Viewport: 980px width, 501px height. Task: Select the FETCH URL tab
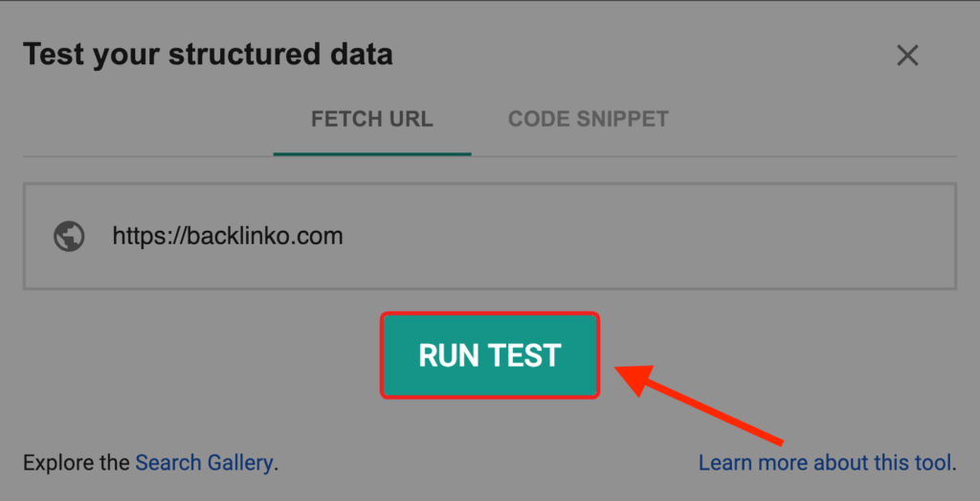(x=371, y=120)
